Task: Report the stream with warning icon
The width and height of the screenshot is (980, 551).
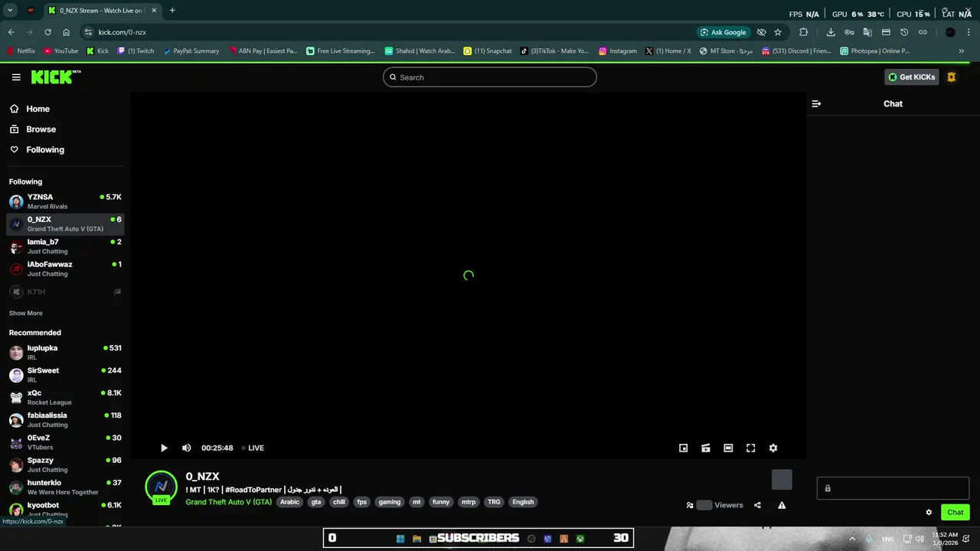Action: 782,505
